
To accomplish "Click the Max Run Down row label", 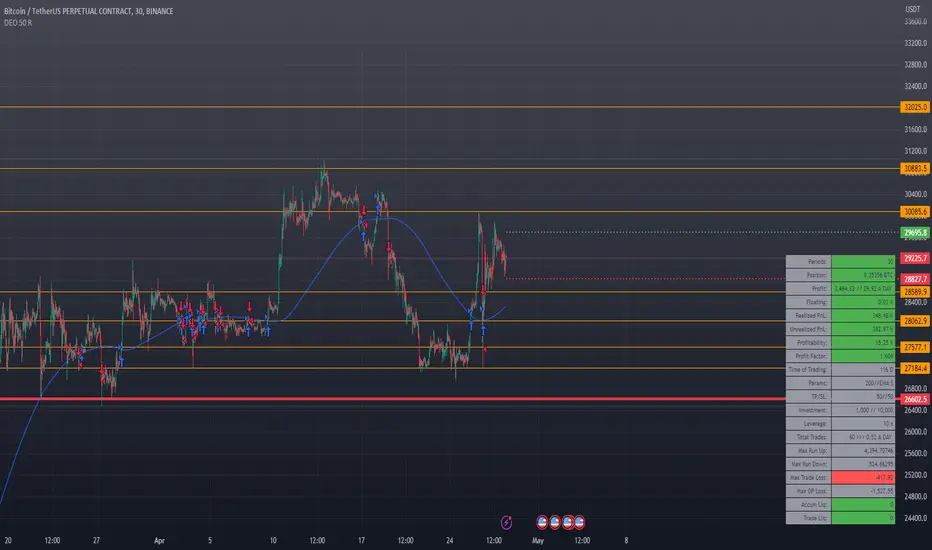I will 808,464.
